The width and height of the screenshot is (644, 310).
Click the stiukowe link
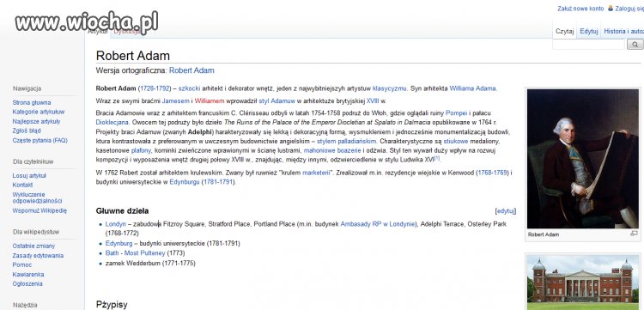pyautogui.click(x=455, y=141)
